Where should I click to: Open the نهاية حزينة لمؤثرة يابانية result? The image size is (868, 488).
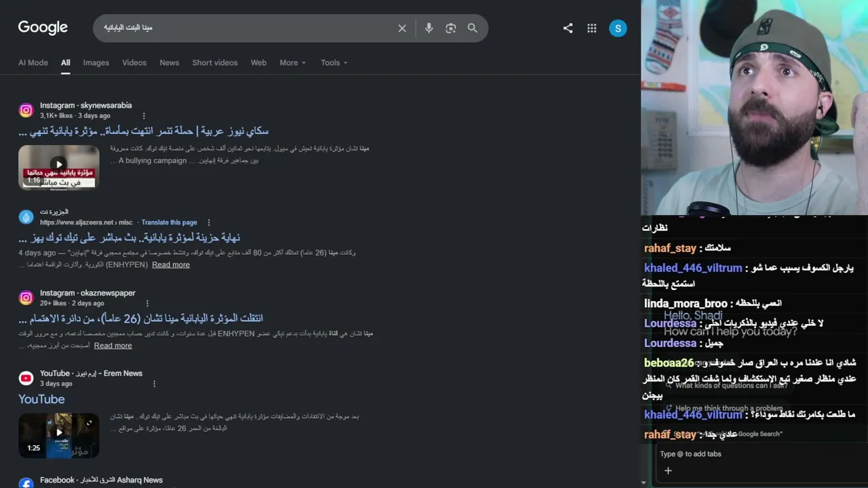pos(130,238)
